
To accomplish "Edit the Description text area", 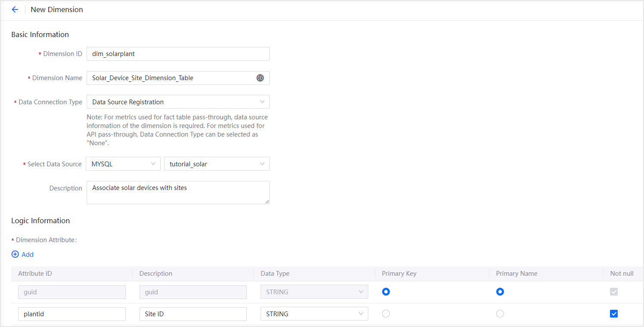I will point(178,193).
